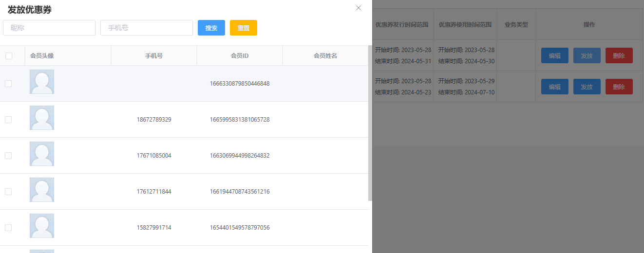Click the 重置 button

[x=243, y=28]
